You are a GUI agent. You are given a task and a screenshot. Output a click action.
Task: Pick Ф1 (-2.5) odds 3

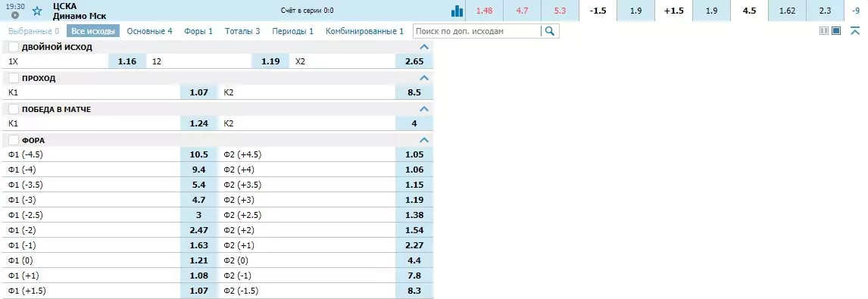198,215
